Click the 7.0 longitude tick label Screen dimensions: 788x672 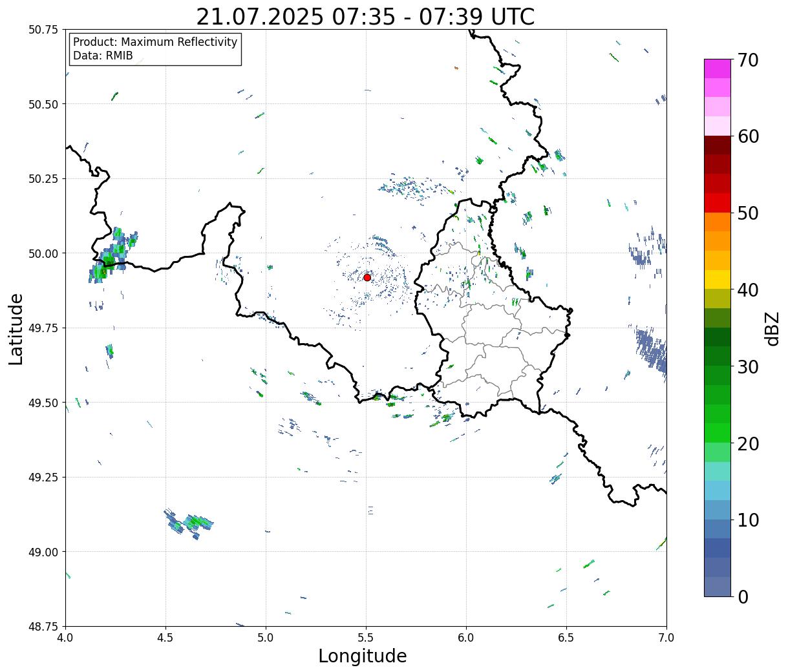coord(666,638)
